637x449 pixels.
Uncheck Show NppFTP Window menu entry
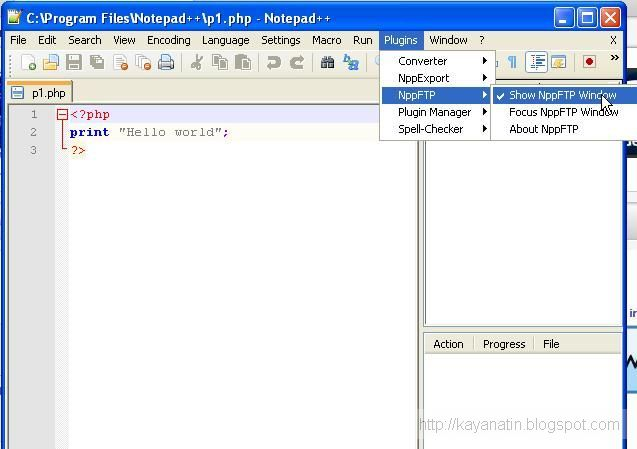click(564, 95)
